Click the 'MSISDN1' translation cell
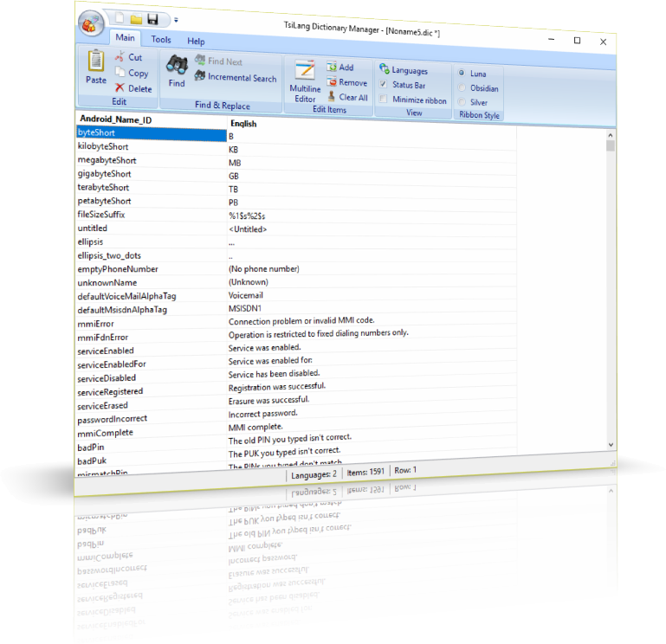 point(372,308)
